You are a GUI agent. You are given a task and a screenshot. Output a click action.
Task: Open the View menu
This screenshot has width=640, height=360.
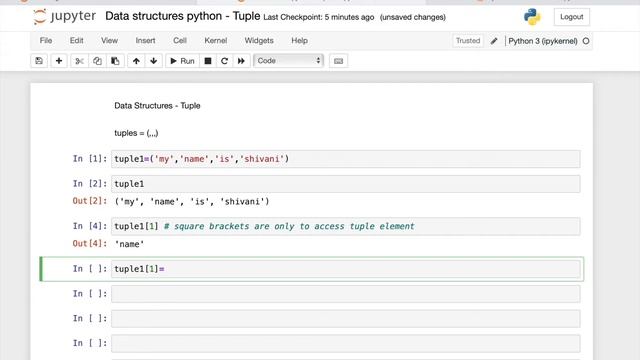coord(109,40)
